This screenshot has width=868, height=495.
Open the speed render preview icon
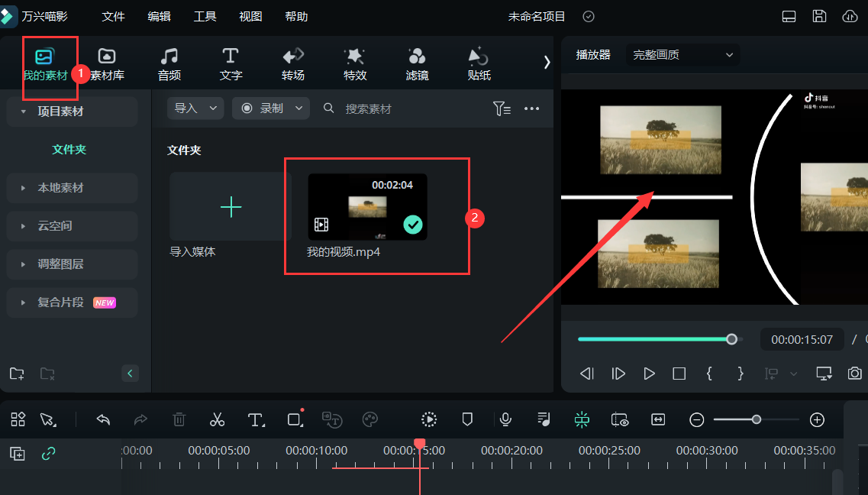pyautogui.click(x=429, y=419)
